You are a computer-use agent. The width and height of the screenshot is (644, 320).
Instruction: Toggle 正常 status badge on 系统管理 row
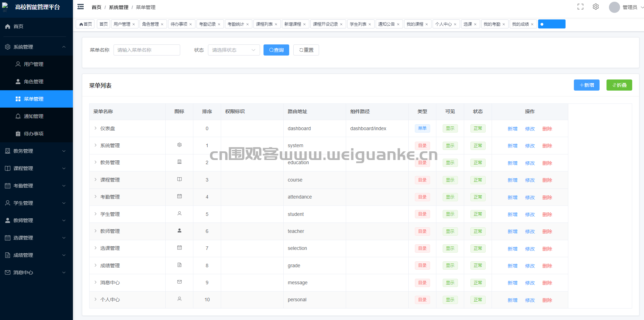point(478,145)
